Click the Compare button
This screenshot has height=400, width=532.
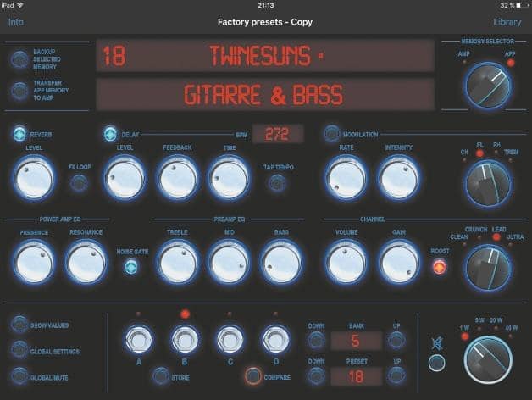[252, 376]
